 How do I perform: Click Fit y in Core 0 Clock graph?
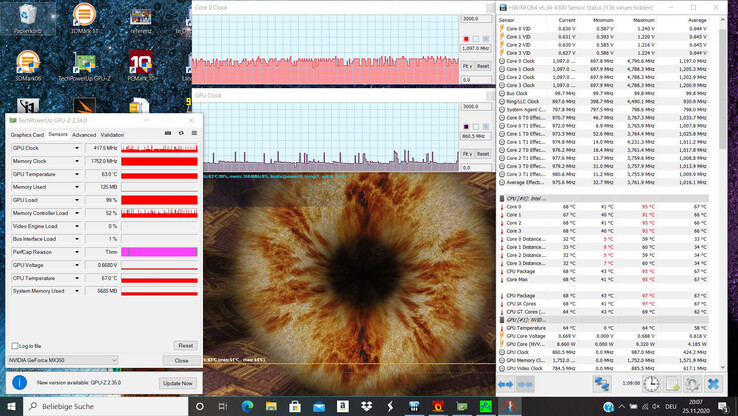pyautogui.click(x=467, y=66)
